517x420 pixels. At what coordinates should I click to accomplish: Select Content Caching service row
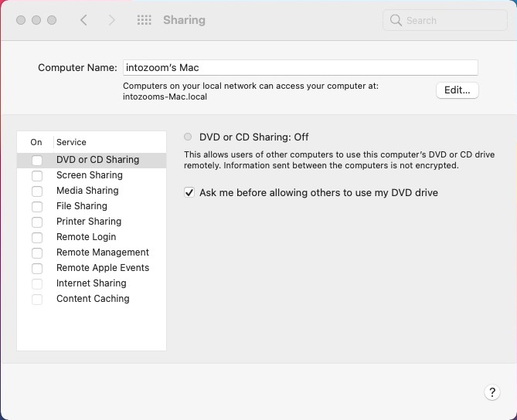point(91,299)
